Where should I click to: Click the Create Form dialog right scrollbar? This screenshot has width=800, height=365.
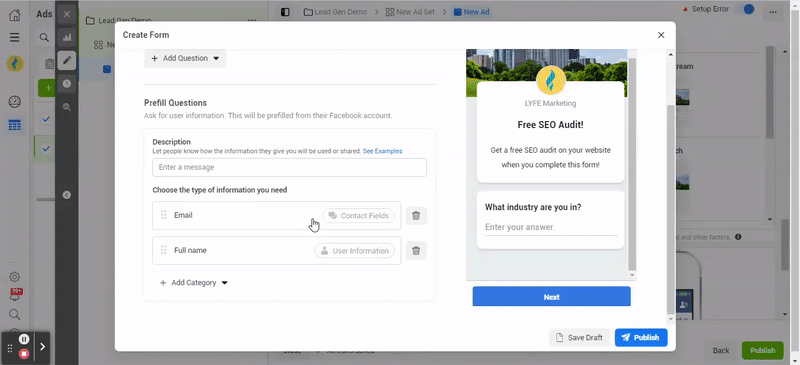tap(671, 209)
